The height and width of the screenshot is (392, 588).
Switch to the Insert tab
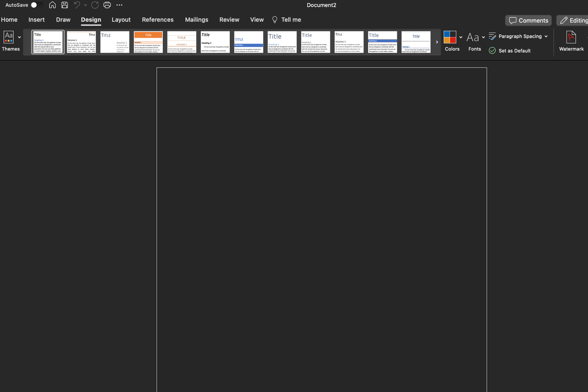coord(36,20)
